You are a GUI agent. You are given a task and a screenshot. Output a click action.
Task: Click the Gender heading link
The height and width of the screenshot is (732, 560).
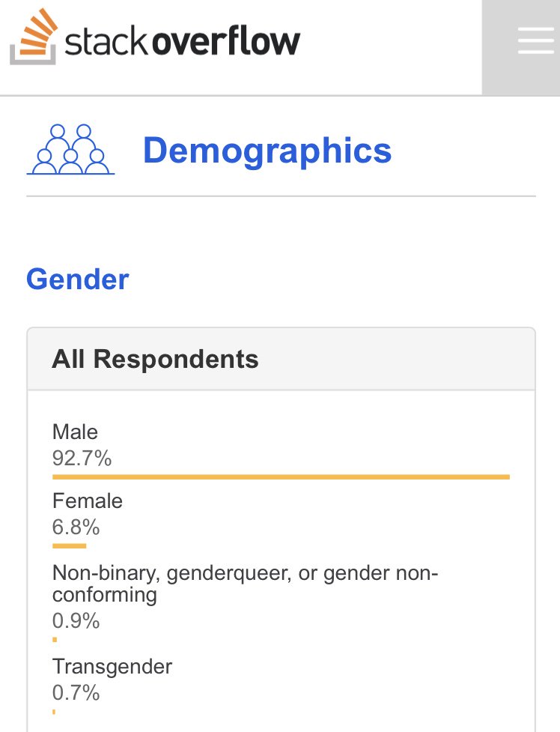pyautogui.click(x=77, y=279)
